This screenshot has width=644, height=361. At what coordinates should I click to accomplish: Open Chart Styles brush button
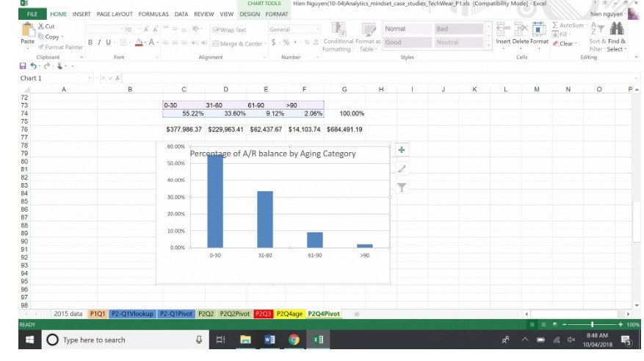pyautogui.click(x=402, y=168)
